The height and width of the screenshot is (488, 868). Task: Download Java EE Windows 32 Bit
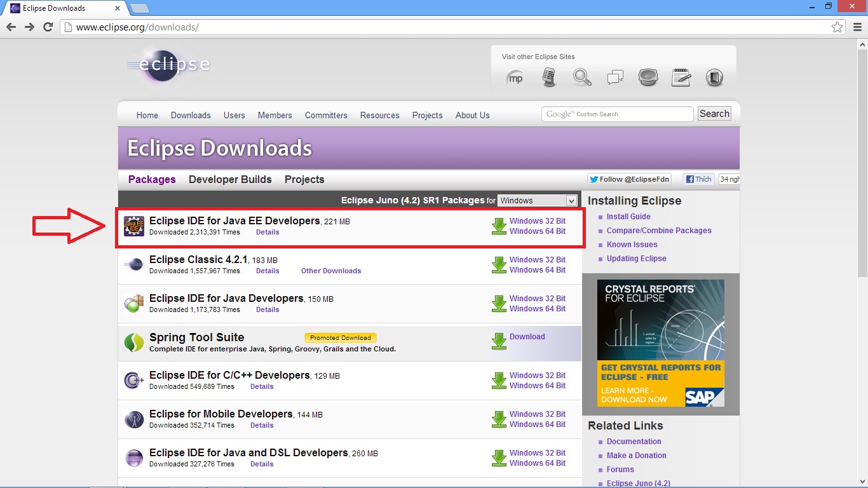coord(538,221)
